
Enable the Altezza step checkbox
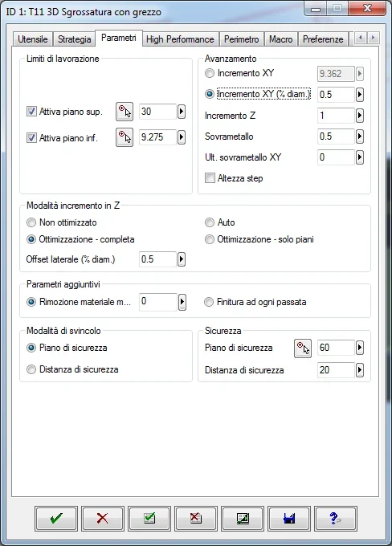pyautogui.click(x=210, y=178)
